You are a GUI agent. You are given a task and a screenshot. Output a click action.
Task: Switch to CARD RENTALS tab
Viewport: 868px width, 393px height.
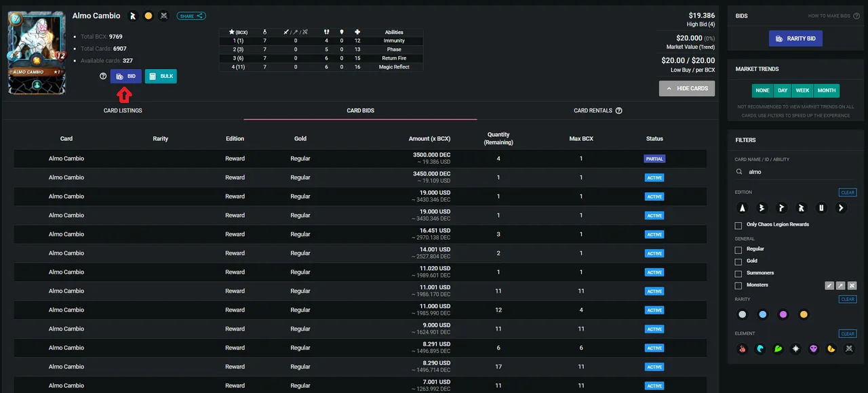[x=597, y=110]
